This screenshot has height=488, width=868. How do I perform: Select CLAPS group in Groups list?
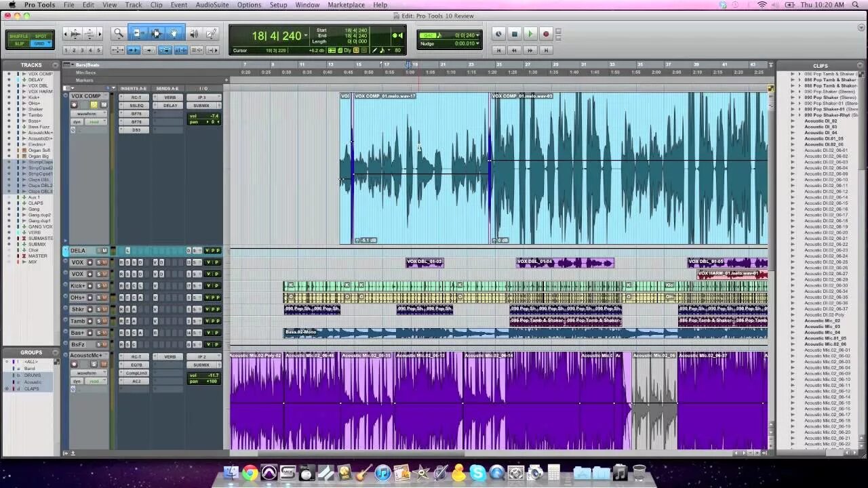click(32, 388)
